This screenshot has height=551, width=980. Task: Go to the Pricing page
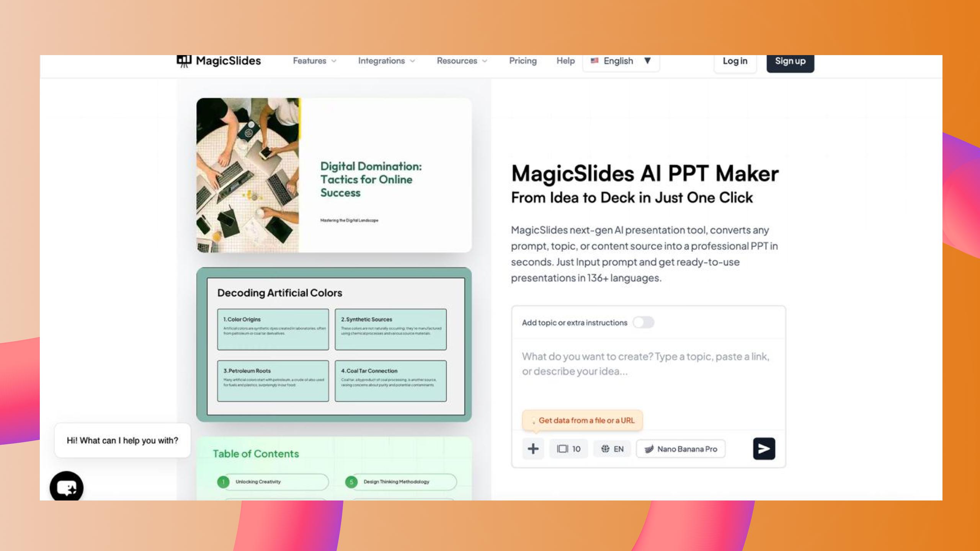523,61
